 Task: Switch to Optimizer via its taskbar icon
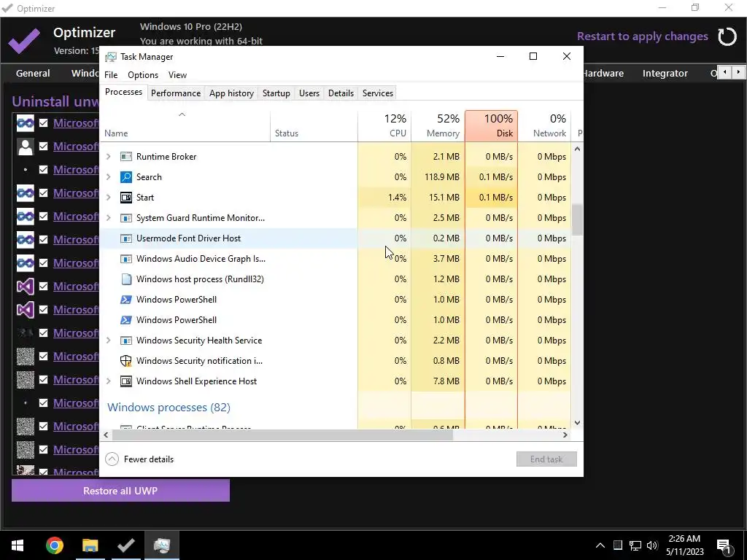click(125, 545)
